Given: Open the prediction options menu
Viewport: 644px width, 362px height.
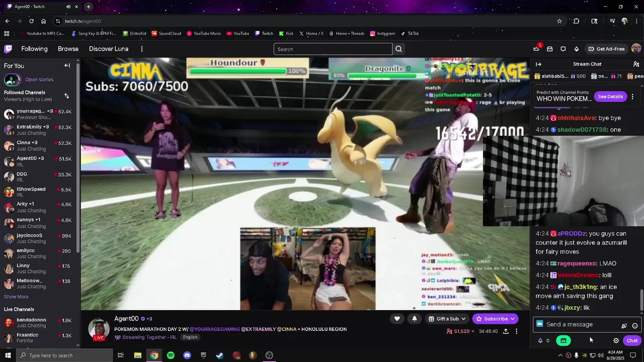Looking at the screenshot, I should (632, 97).
